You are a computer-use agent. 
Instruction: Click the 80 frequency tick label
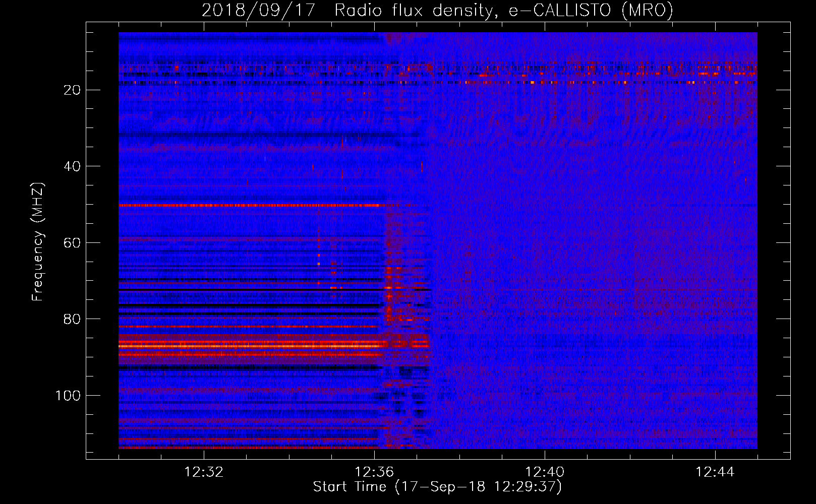(x=73, y=319)
